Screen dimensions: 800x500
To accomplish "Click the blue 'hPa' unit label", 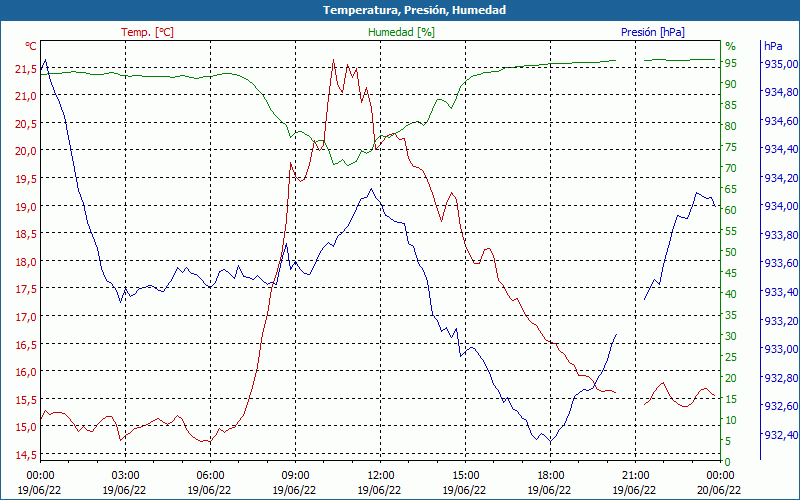I will (x=773, y=46).
